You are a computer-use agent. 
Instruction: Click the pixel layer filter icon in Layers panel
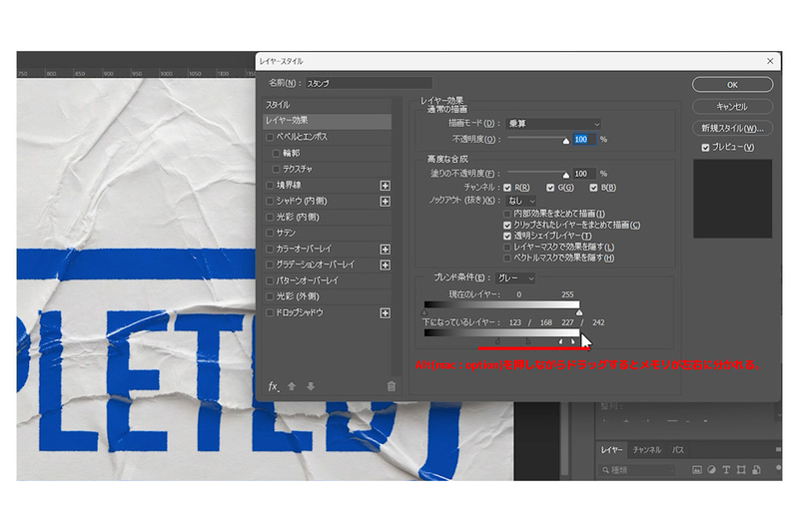[x=696, y=469]
